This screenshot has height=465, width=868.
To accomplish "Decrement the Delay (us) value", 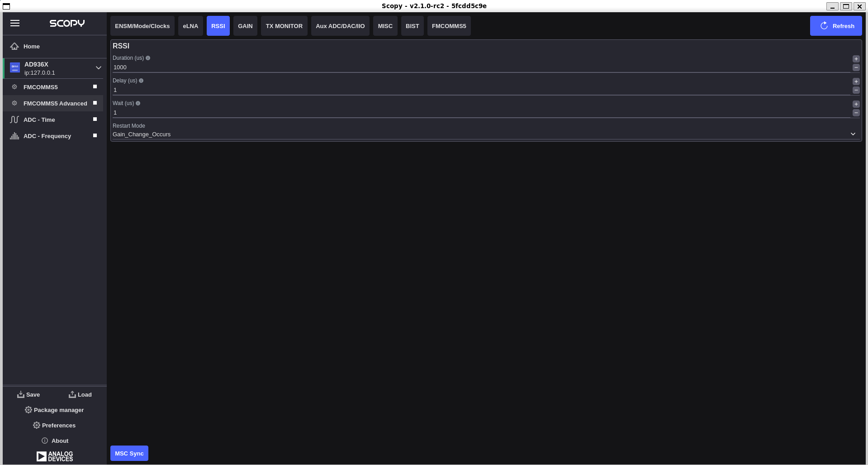I will click(856, 90).
